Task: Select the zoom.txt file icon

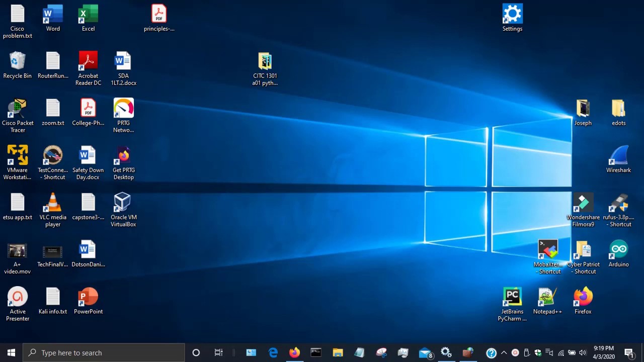Action: [x=53, y=113]
